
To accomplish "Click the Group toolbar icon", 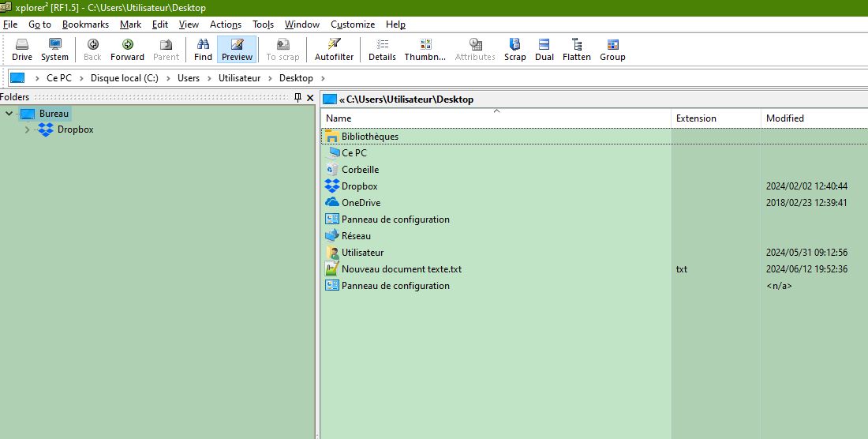I will (x=612, y=49).
